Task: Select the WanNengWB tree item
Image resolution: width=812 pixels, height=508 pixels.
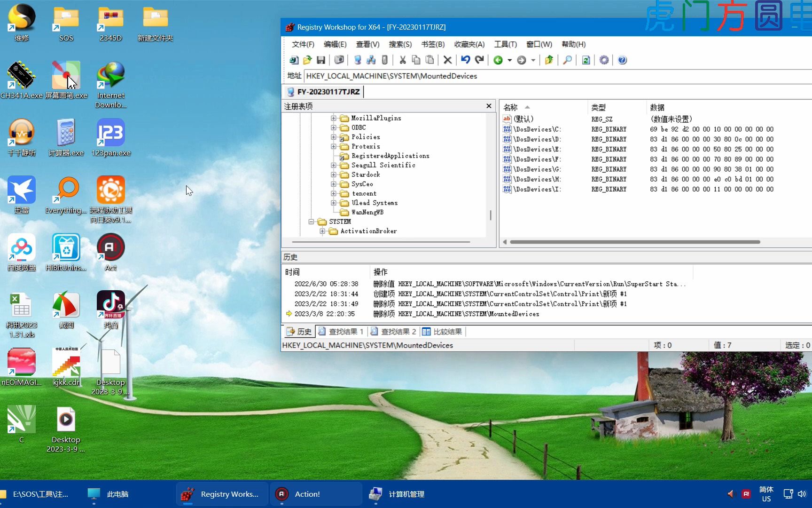Action: pyautogui.click(x=367, y=212)
